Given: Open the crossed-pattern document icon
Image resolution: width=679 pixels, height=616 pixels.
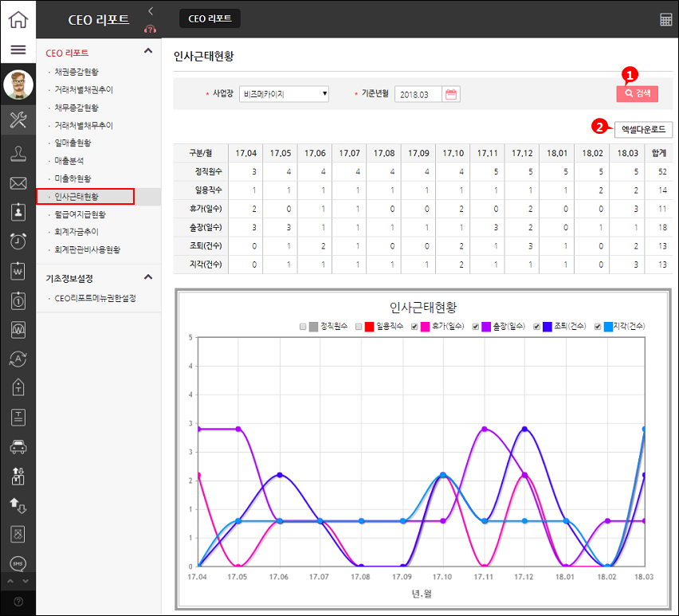Looking at the screenshot, I should 18,534.
